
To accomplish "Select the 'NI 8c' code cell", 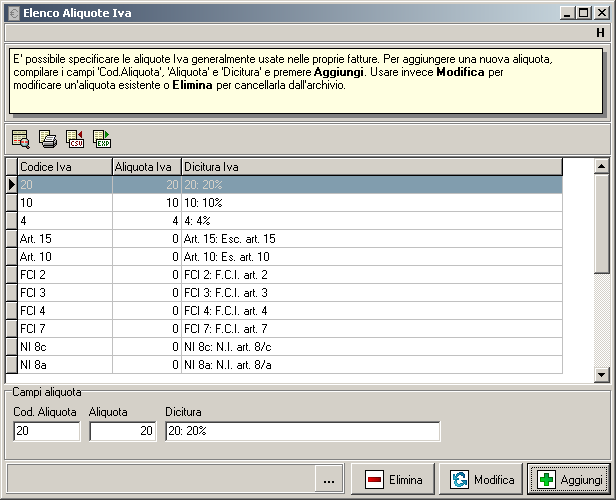I will click(65, 347).
